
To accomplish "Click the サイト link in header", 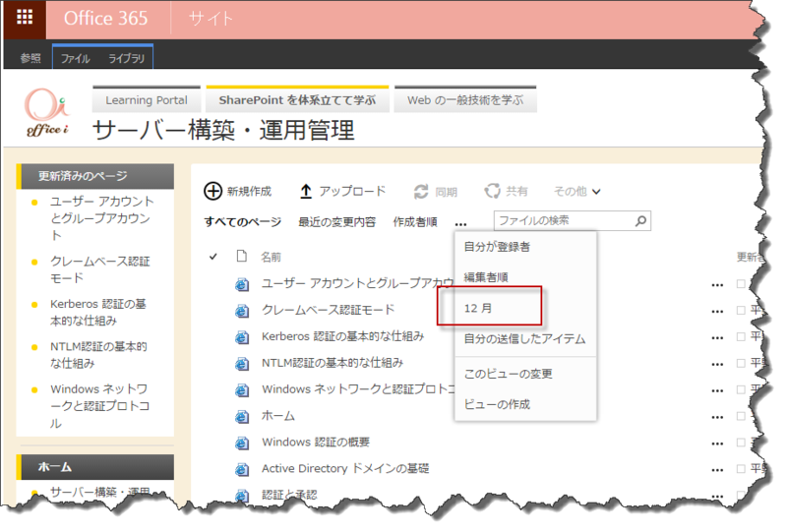I will tap(211, 19).
